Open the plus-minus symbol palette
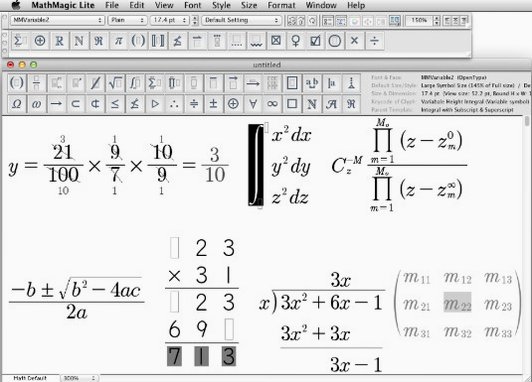Screen dimensions: 532x382 point(213,103)
